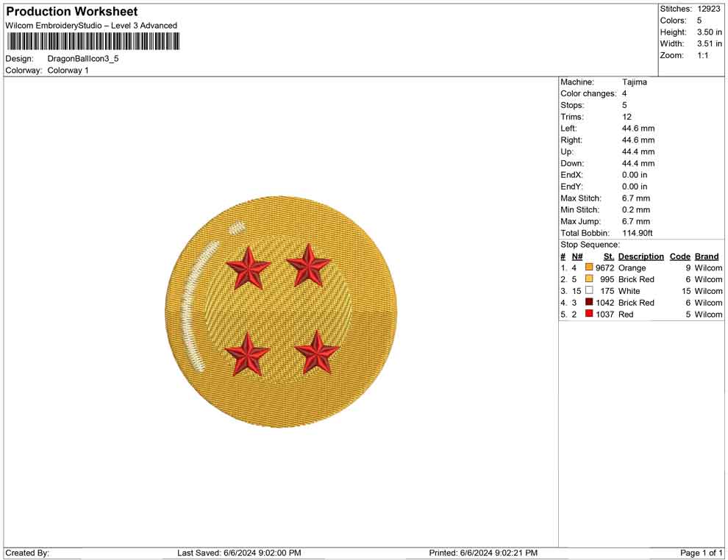728x560 pixels.
Task: Click the Min Stitch value '0.2 mm'
Action: point(636,209)
